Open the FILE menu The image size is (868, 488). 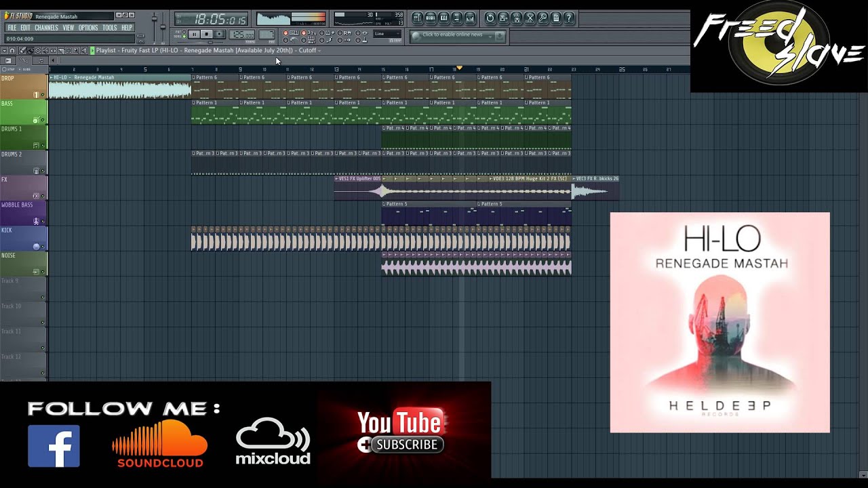click(x=12, y=28)
